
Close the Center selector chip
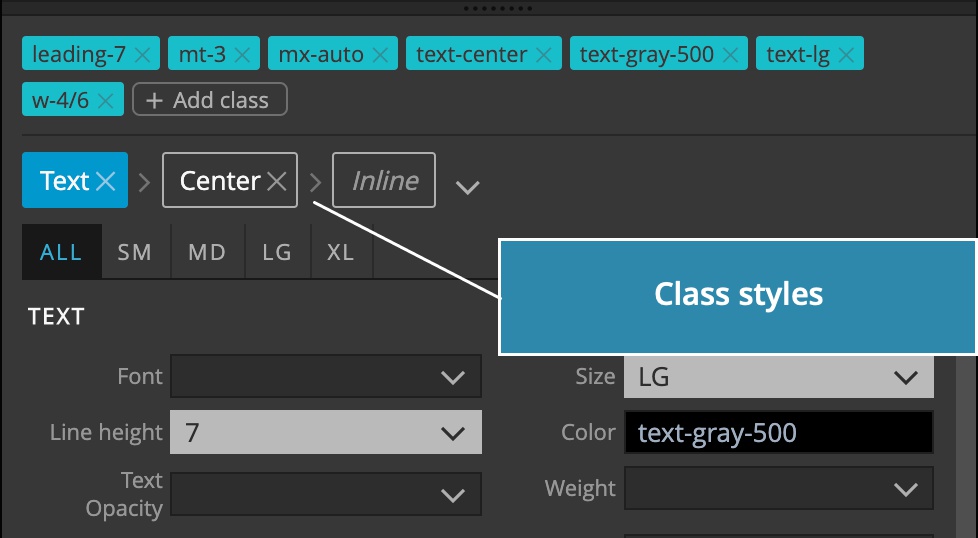276,181
